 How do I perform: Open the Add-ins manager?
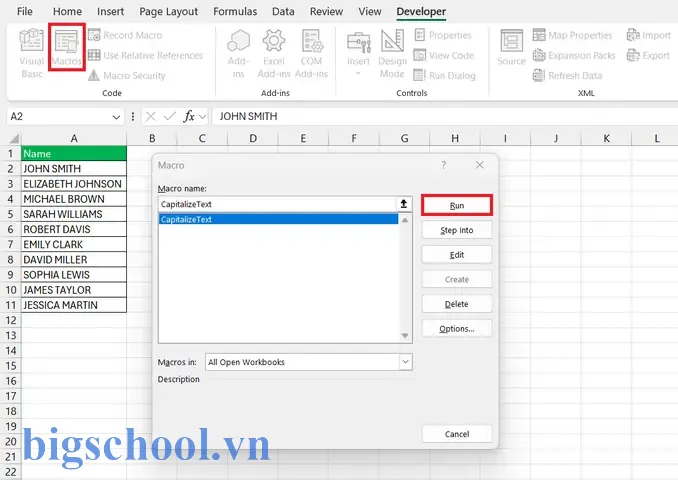(238, 54)
